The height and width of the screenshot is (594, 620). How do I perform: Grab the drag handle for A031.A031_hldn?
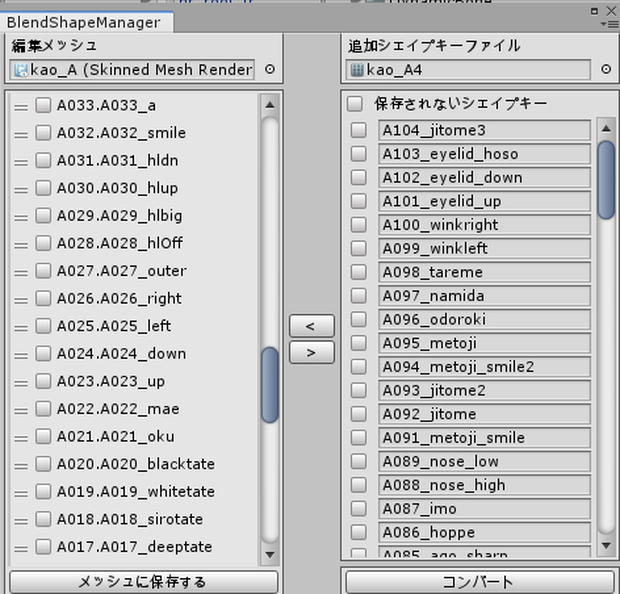click(x=21, y=162)
